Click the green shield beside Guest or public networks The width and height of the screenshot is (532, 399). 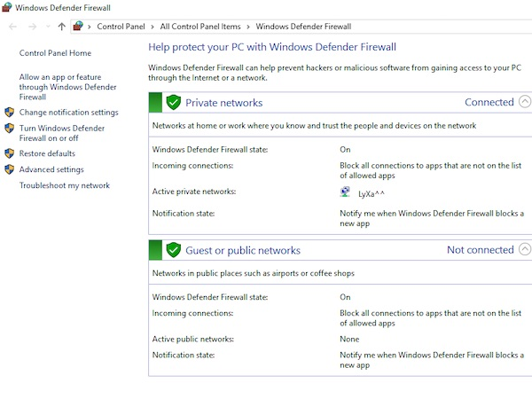(174, 250)
